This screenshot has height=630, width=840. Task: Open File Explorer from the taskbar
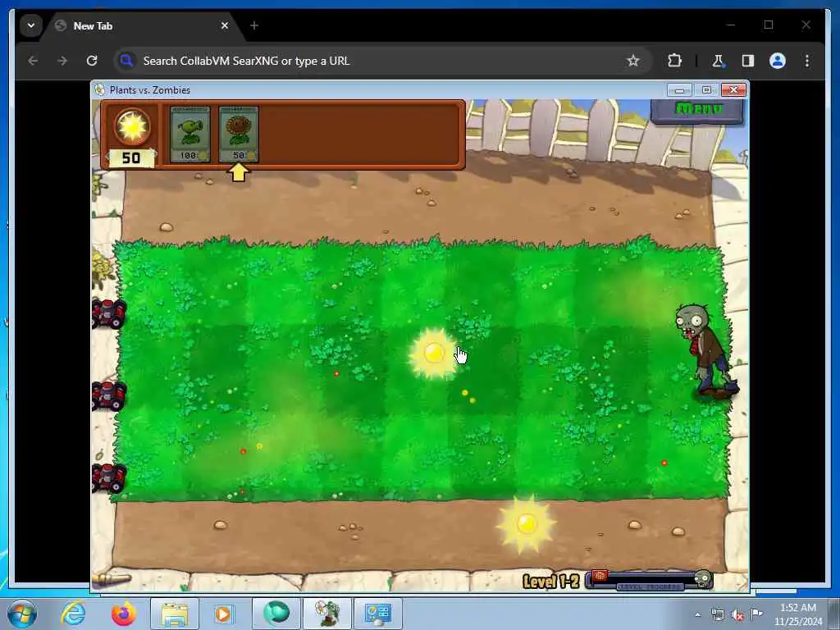point(175,614)
